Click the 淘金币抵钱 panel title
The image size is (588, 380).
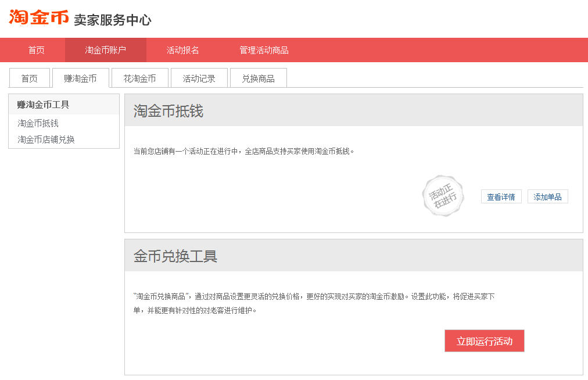click(x=168, y=111)
